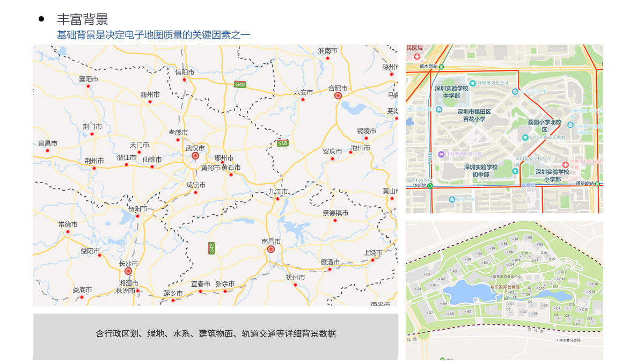Click the 通新岭站 metro station icon
The image size is (644, 363).
click(x=598, y=184)
